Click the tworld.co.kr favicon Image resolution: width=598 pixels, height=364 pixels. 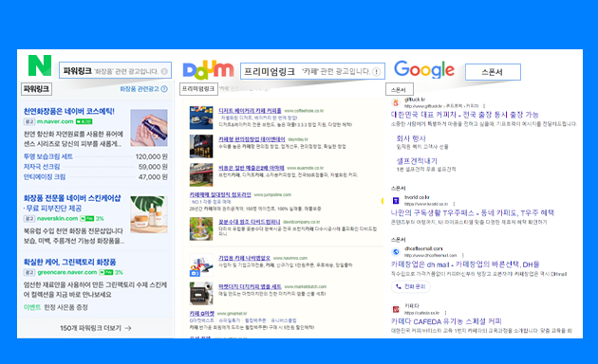(x=396, y=200)
